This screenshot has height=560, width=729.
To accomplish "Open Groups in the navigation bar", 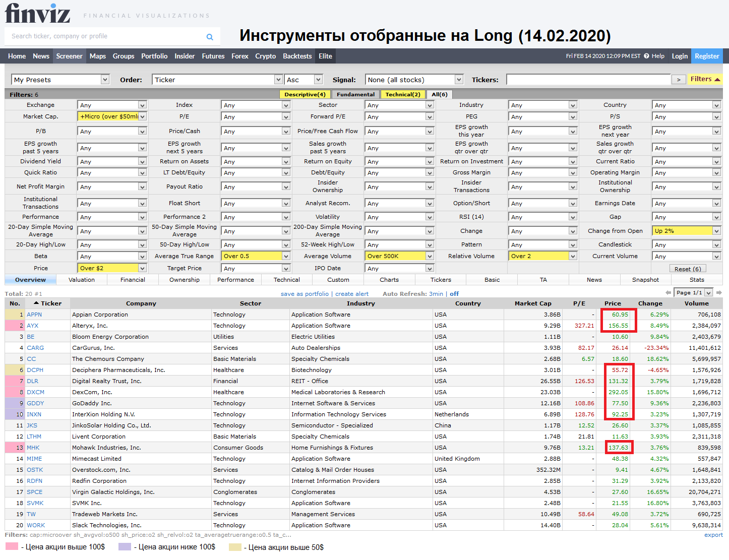I will 124,56.
